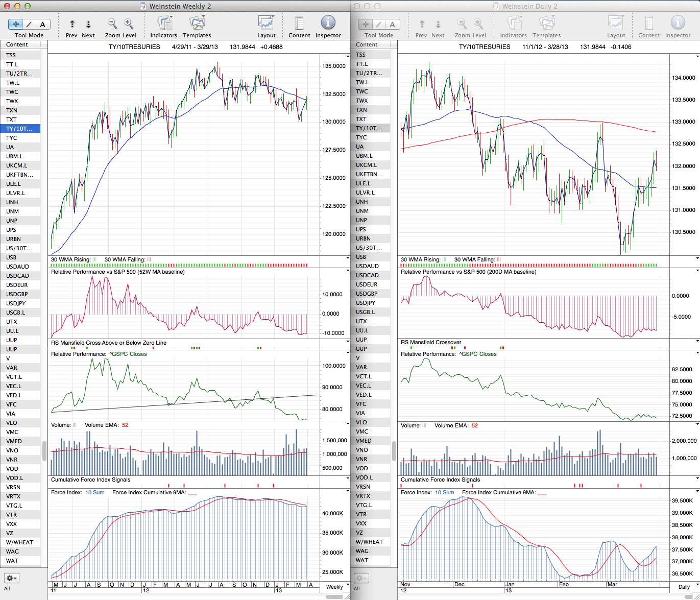The height and width of the screenshot is (600, 700).
Task: Click the Daily period button below chart
Action: [684, 587]
